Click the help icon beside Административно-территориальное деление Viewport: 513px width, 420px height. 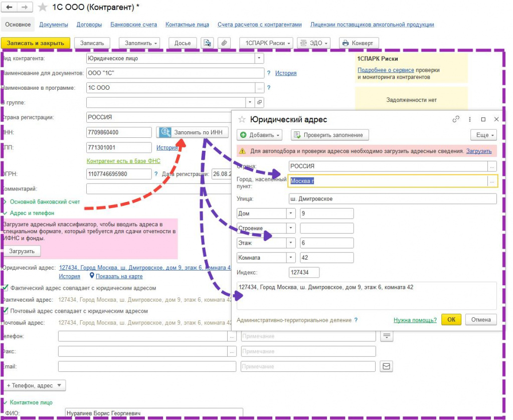356,320
